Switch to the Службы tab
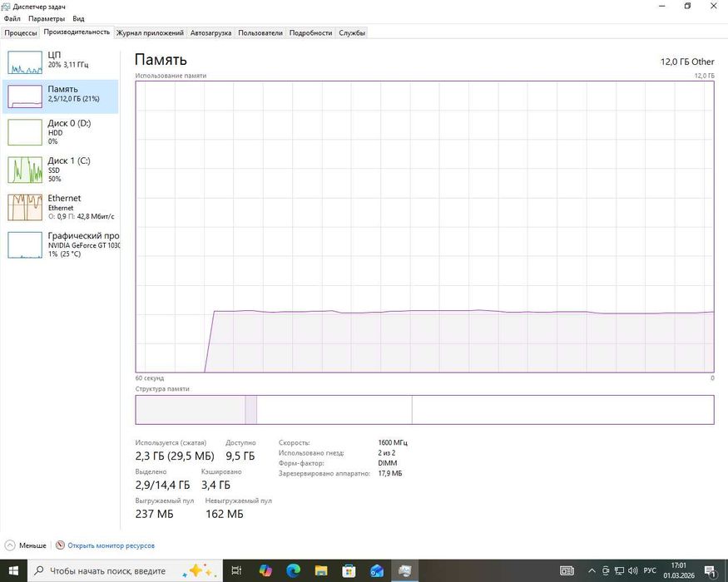This screenshot has width=728, height=582. pyautogui.click(x=352, y=33)
